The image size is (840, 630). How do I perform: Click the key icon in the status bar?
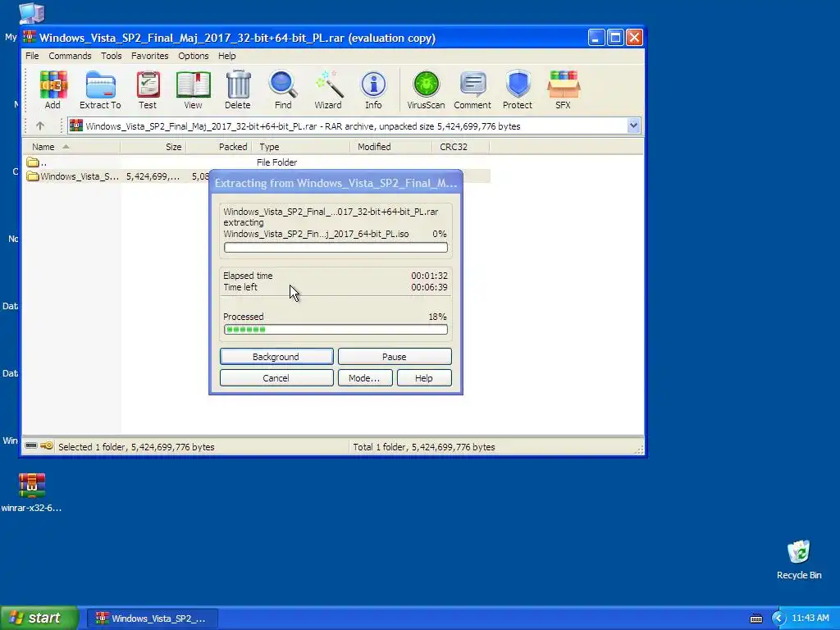pos(47,445)
